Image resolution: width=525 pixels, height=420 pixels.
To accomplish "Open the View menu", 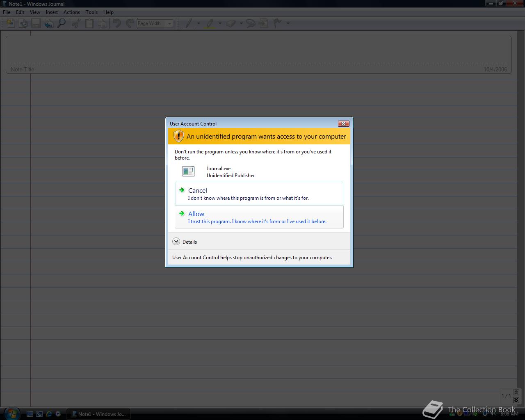I will click(x=35, y=12).
